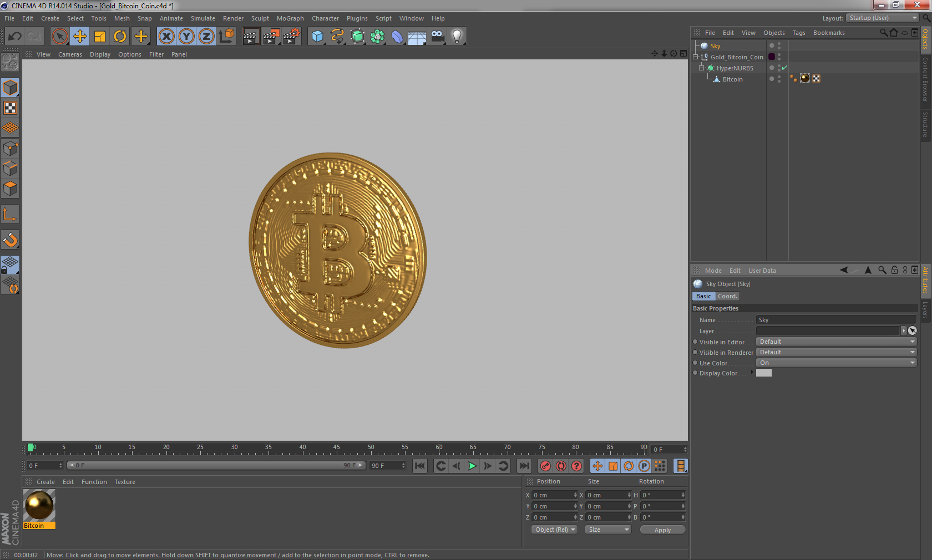Switch to Model mode in left palette
The width and height of the screenshot is (932, 560).
pos(11,88)
